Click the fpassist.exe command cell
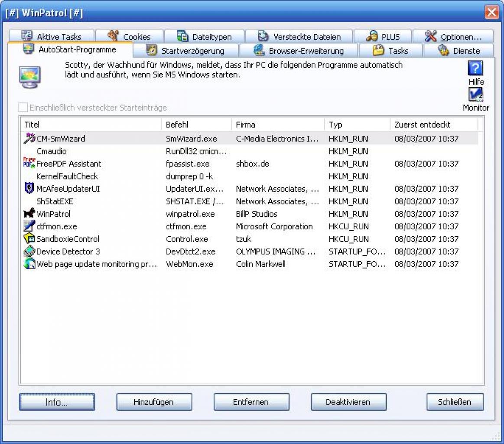 click(x=188, y=163)
